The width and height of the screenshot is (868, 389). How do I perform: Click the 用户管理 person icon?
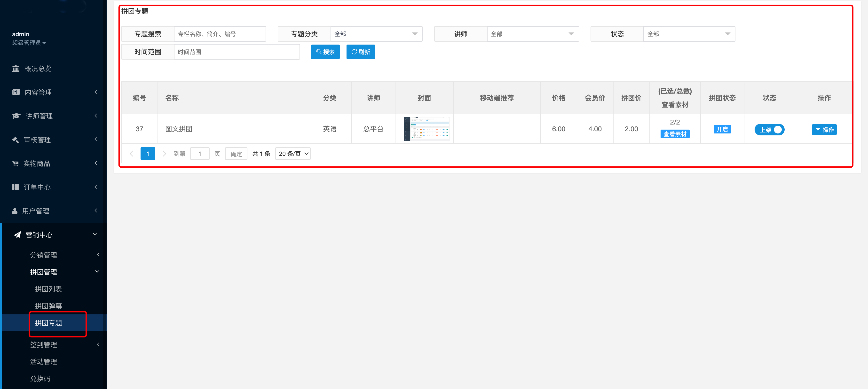pos(15,211)
